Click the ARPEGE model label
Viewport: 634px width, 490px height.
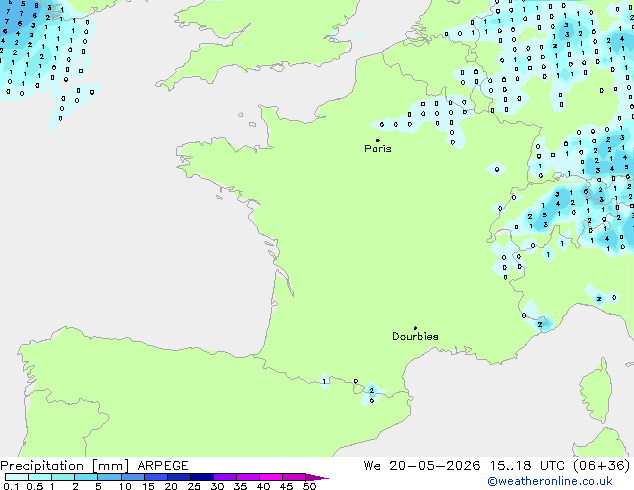coord(163,466)
